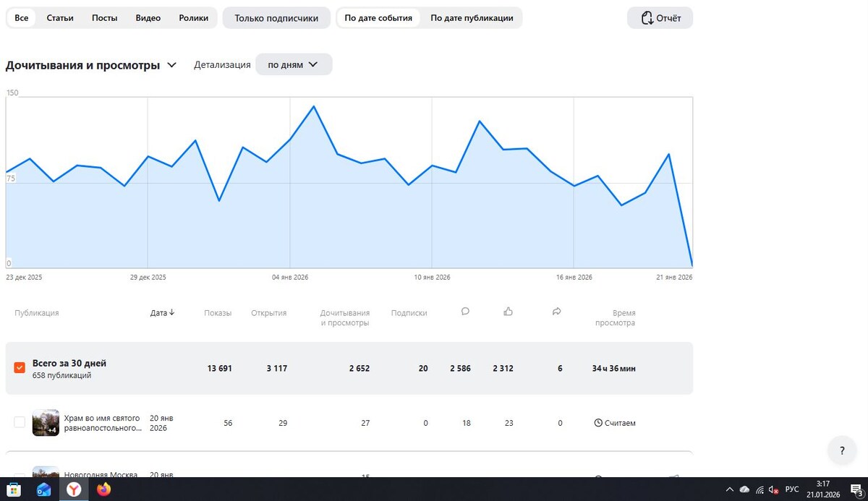Click clock icon next to 'Считаем'
Image resolution: width=868 pixels, height=501 pixels.
click(x=598, y=423)
